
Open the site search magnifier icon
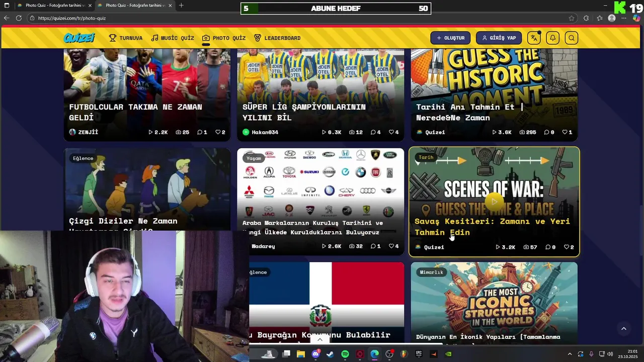tap(572, 38)
